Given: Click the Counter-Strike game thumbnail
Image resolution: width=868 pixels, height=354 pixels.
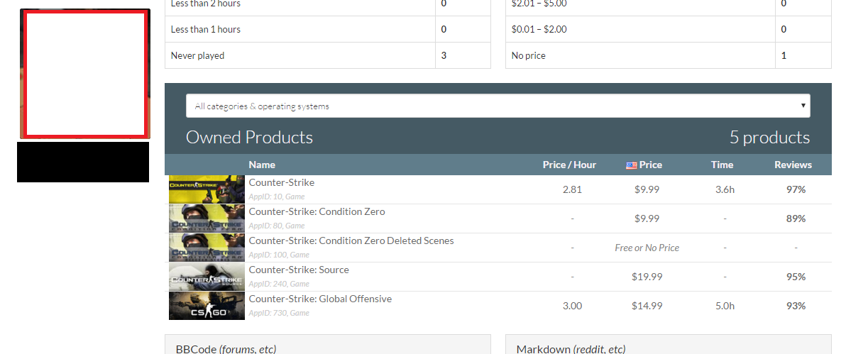Looking at the screenshot, I should coord(207,189).
